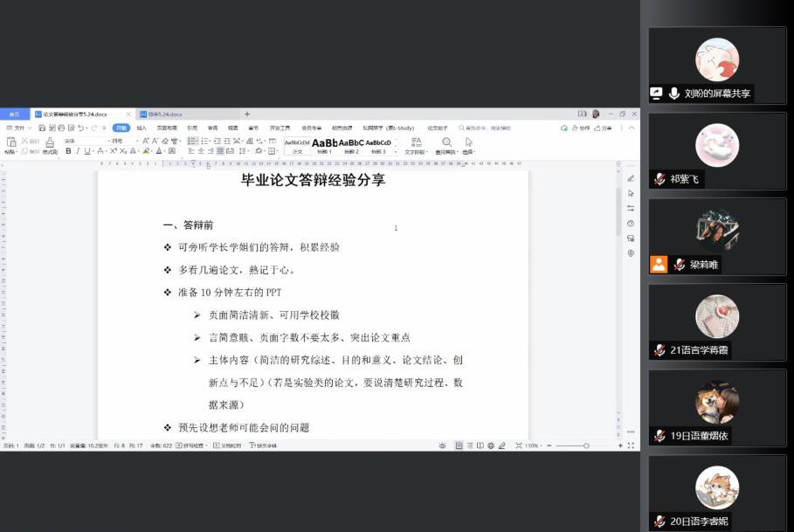Apply italic formatting from the ribbon

[x=77, y=151]
